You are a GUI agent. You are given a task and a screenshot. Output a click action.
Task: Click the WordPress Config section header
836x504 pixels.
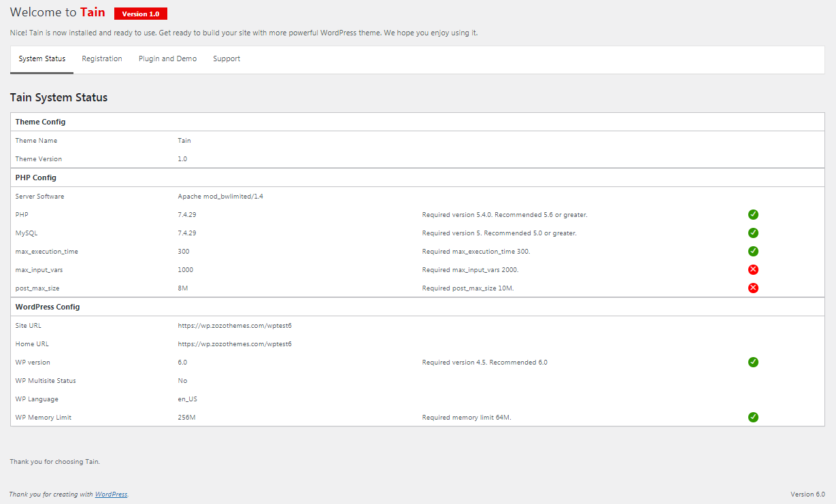(48, 307)
